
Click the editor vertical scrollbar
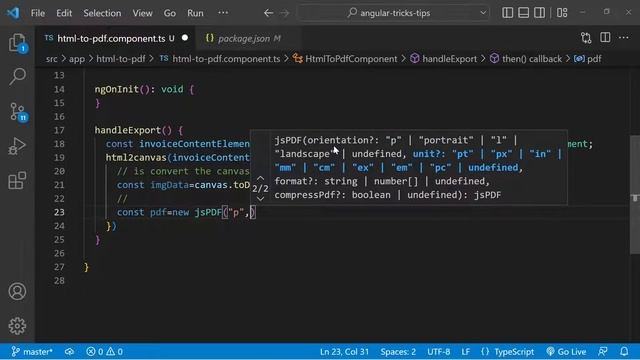(x=635, y=195)
